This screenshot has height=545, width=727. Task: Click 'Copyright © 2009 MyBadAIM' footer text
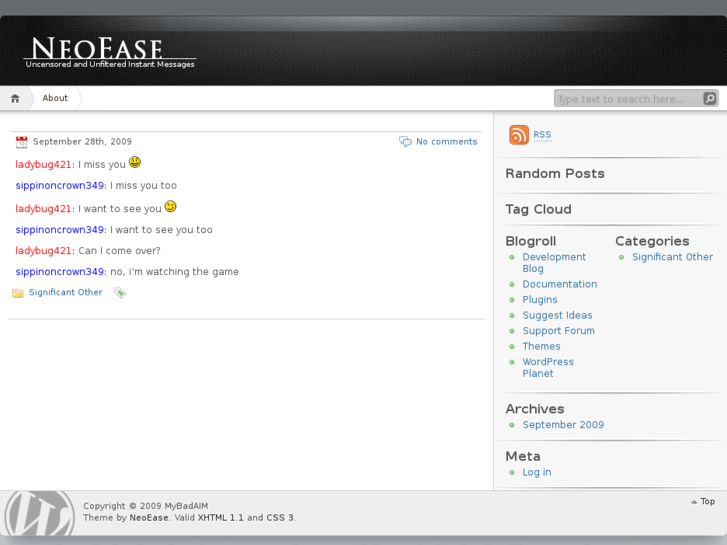(x=146, y=506)
